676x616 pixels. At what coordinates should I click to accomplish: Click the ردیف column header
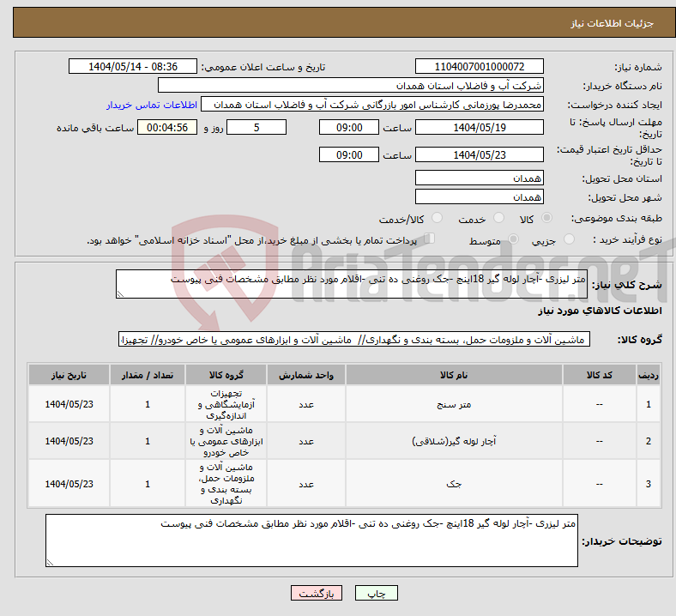click(648, 376)
